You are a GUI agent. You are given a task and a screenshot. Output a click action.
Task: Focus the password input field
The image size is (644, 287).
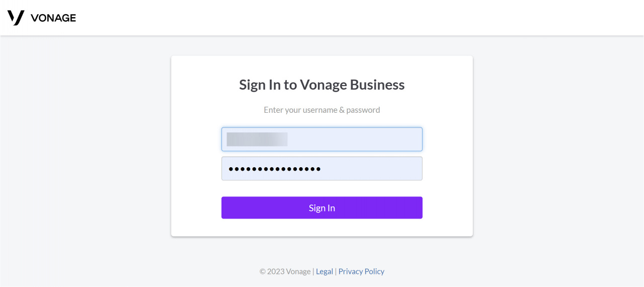click(322, 169)
